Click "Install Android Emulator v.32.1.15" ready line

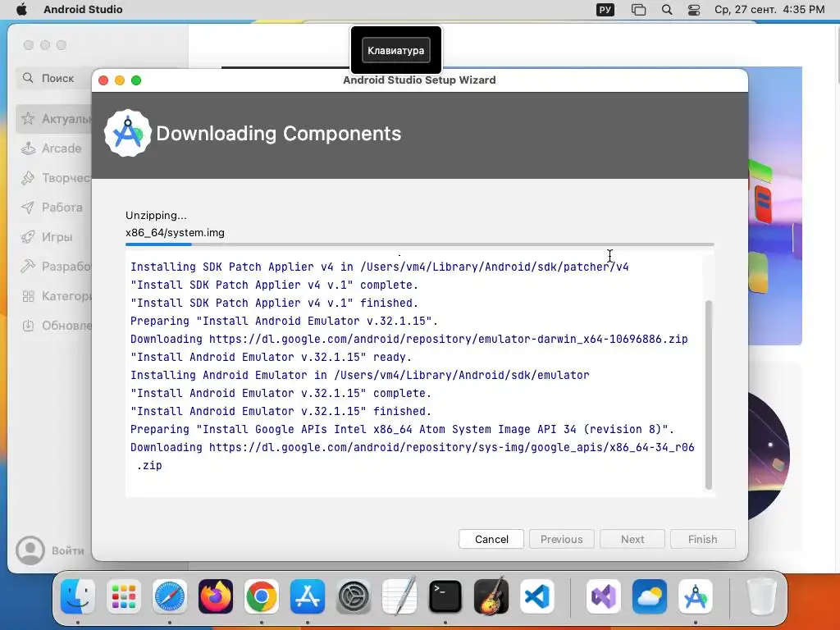[x=271, y=357]
